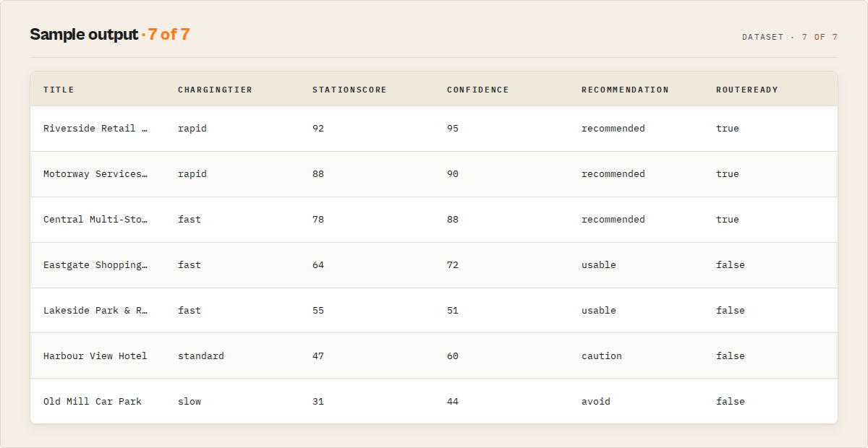Select the Harbour View Hotel cell
Viewport: 868px width, 448px height.
tap(95, 356)
